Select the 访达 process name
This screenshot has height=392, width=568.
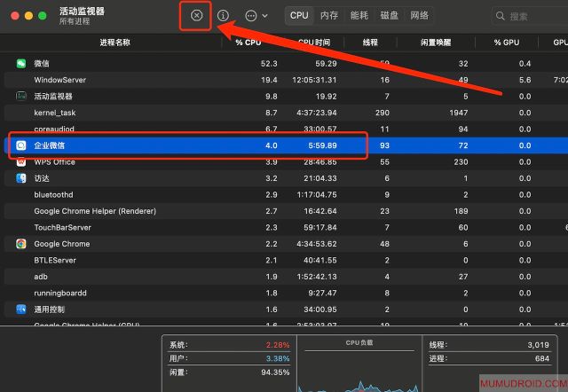(42, 178)
